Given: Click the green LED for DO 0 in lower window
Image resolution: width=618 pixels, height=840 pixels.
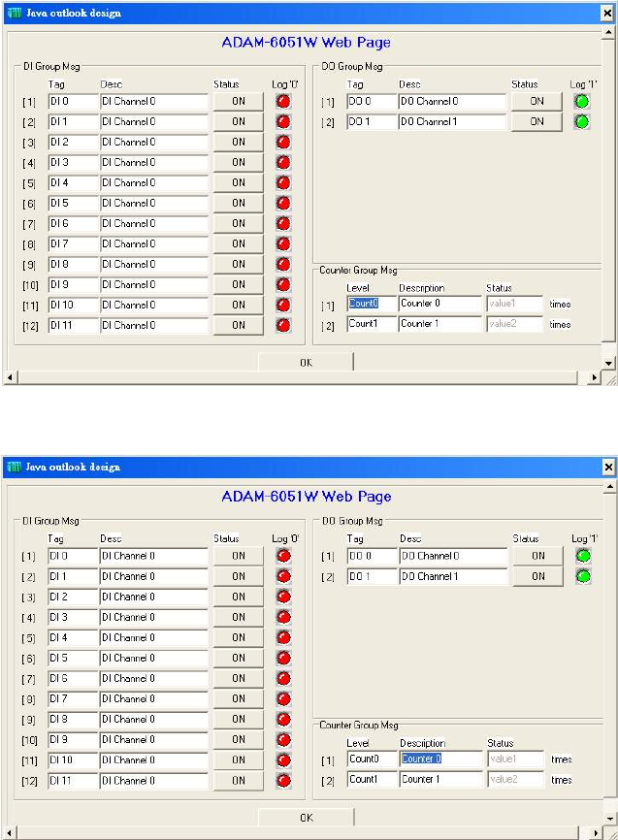Looking at the screenshot, I should click(583, 556).
